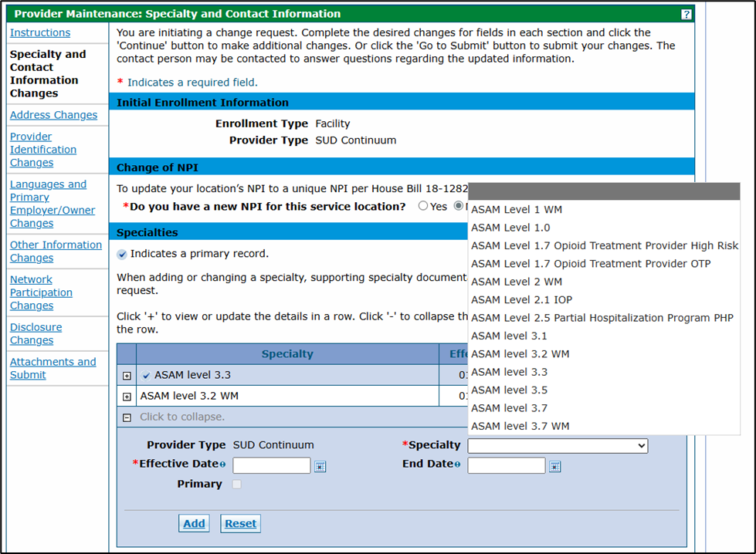Screen dimensions: 756x554
Task: Click the Reset button
Action: pos(240,523)
